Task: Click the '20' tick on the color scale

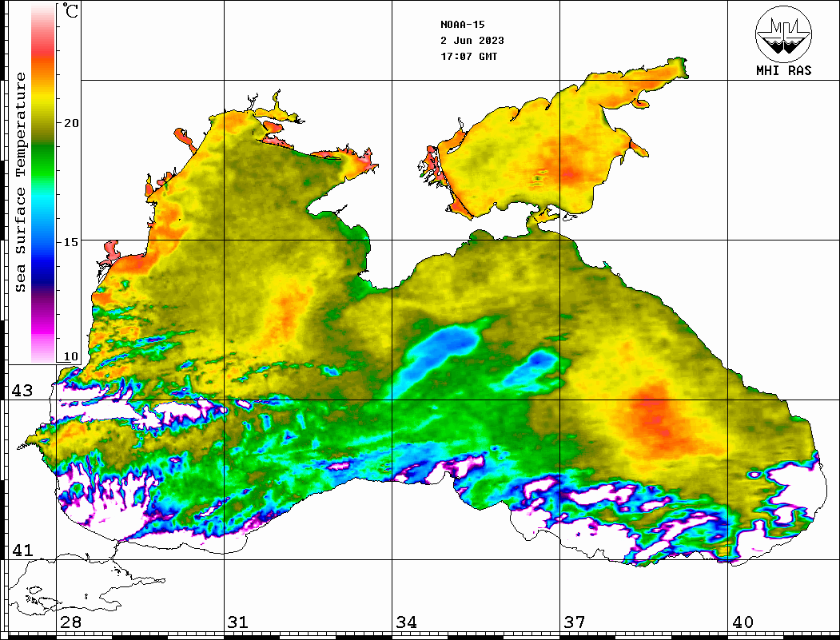Action: [70, 123]
